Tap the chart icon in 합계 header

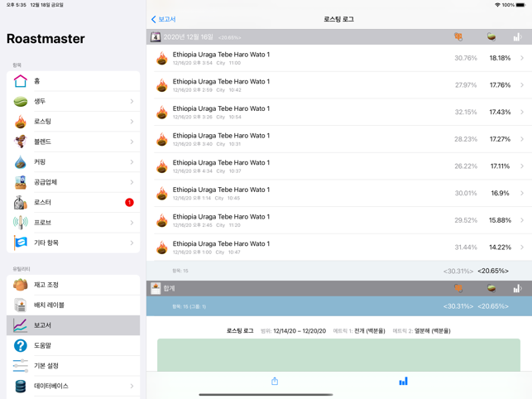point(517,289)
